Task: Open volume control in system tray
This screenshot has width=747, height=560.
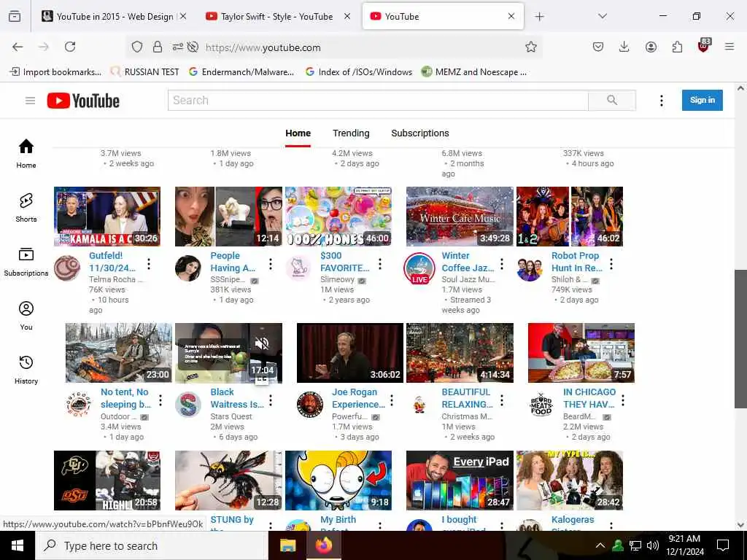Action: click(653, 545)
